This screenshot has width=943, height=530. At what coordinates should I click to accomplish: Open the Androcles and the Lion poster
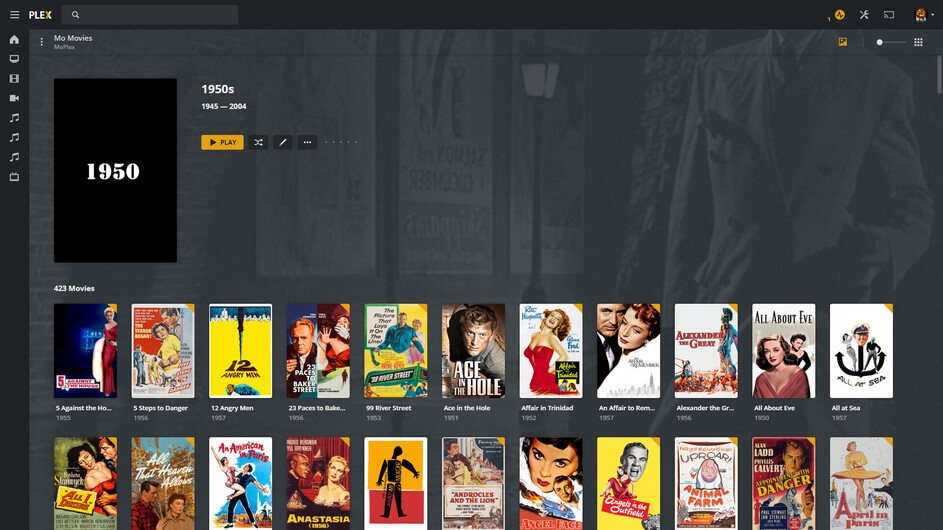coord(473,484)
